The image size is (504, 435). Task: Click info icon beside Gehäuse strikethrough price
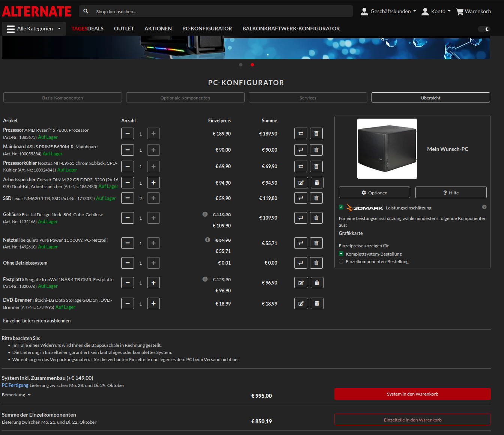pos(205,214)
